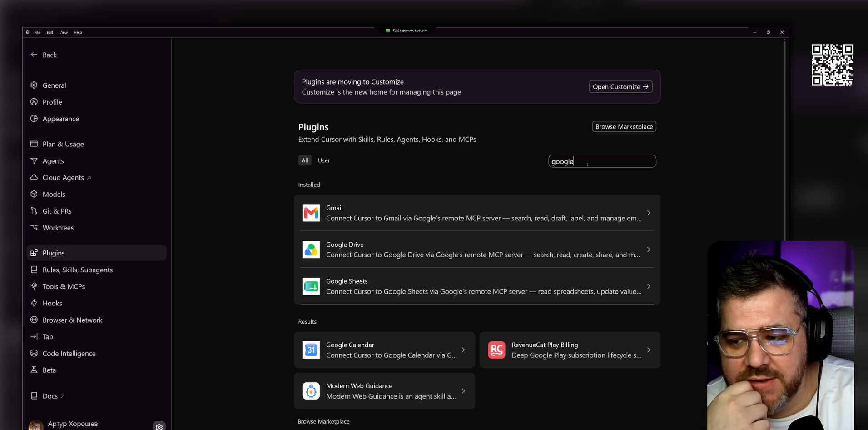Viewport: 868px width, 430px height.
Task: Expand the RevenueCat Play Billing chevron
Action: click(x=649, y=350)
